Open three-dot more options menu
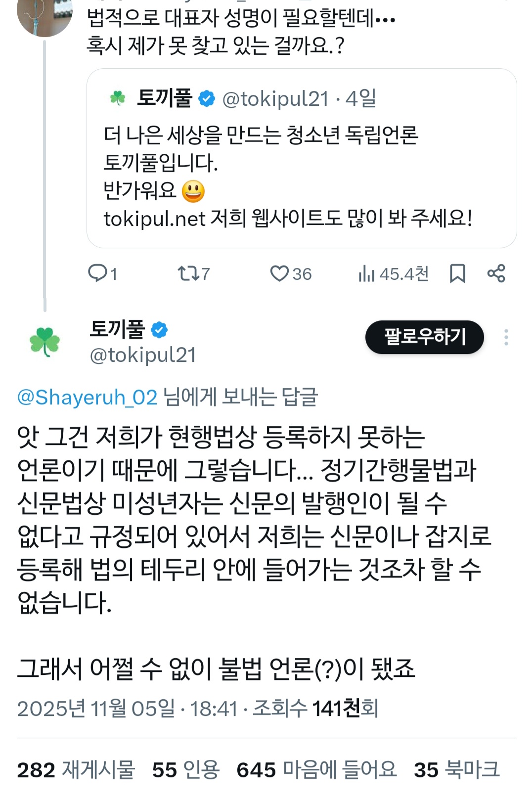Screen dimensions: 532x798 [506, 337]
